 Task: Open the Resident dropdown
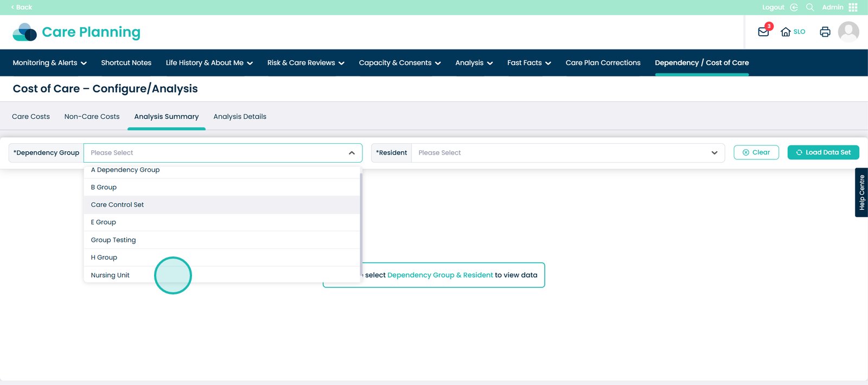(567, 153)
